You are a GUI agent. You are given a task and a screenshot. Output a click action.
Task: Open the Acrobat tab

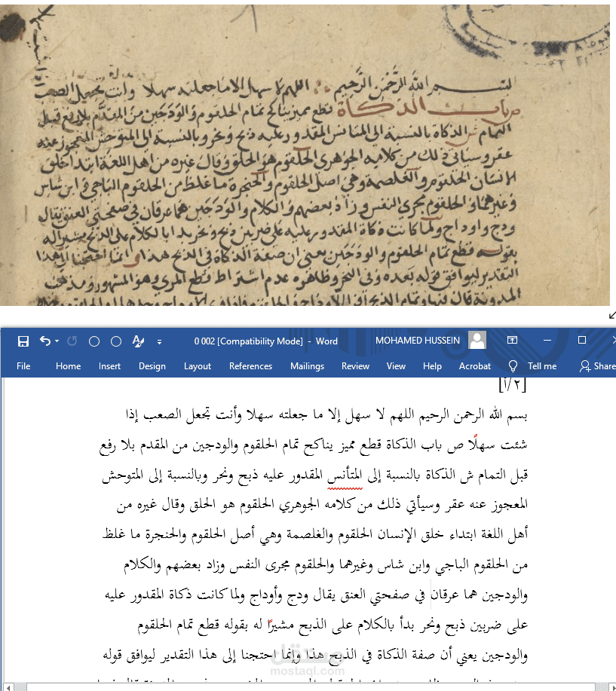click(474, 366)
